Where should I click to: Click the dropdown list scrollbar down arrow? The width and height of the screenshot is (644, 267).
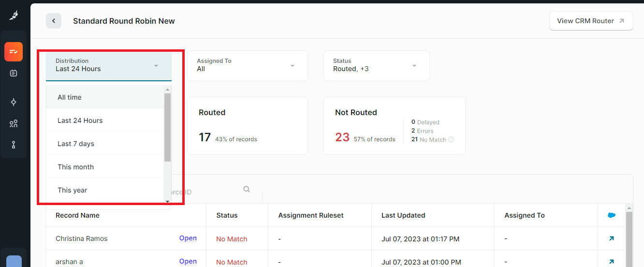coord(167,201)
